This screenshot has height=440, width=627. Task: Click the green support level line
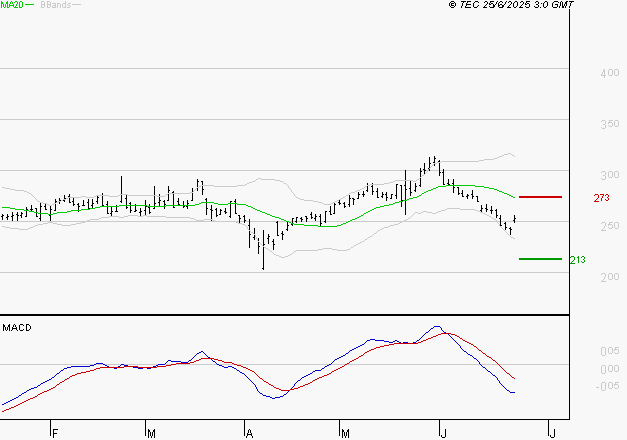click(540, 259)
